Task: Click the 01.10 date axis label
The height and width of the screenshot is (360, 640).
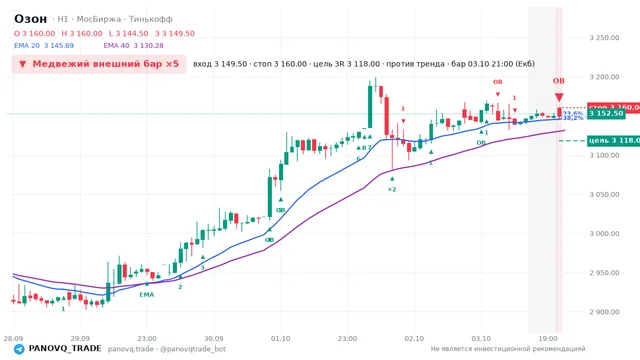Action: click(280, 338)
